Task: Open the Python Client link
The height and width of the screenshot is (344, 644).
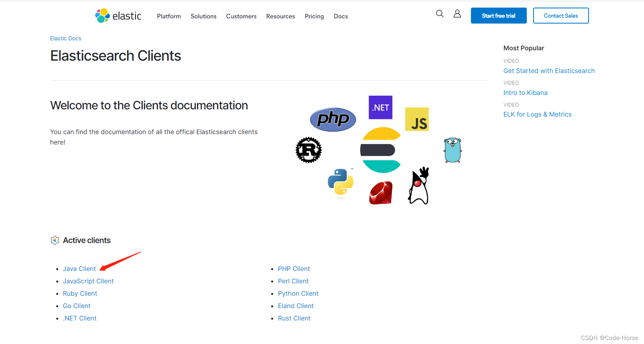Action: (298, 293)
